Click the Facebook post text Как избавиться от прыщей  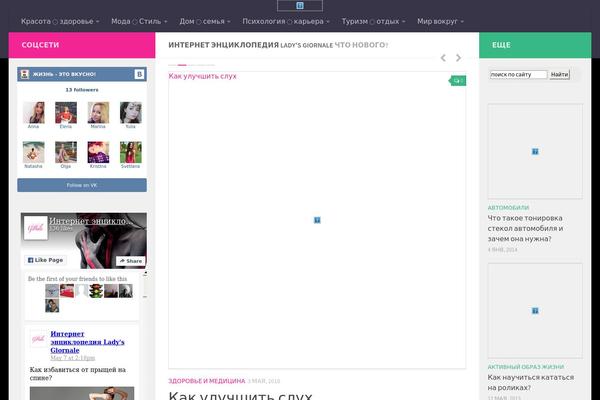coord(78,374)
